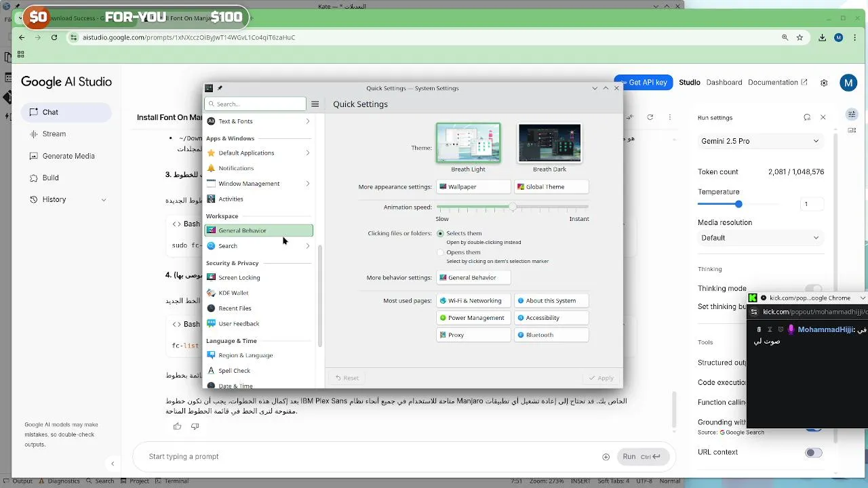Open the hamburger menu beside System Settings search
The image size is (868, 488).
tap(315, 104)
